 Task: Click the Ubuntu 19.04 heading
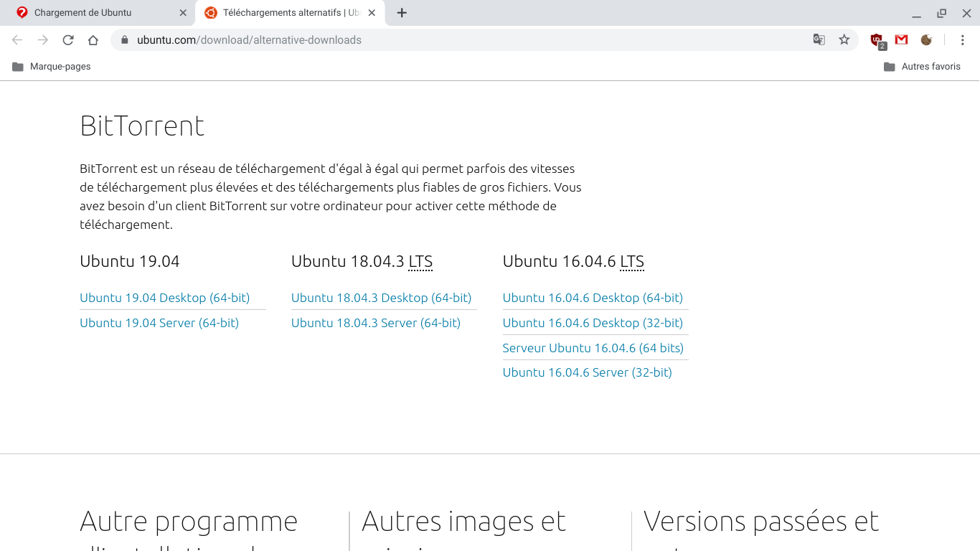[x=130, y=261]
